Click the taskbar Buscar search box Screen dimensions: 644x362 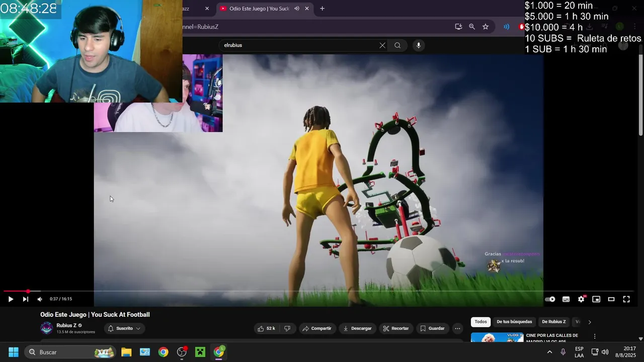tap(71, 352)
